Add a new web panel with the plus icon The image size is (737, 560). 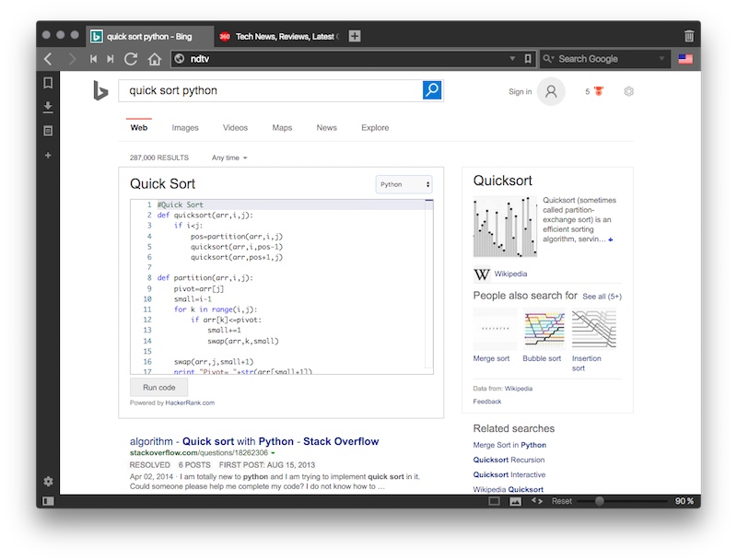point(48,155)
